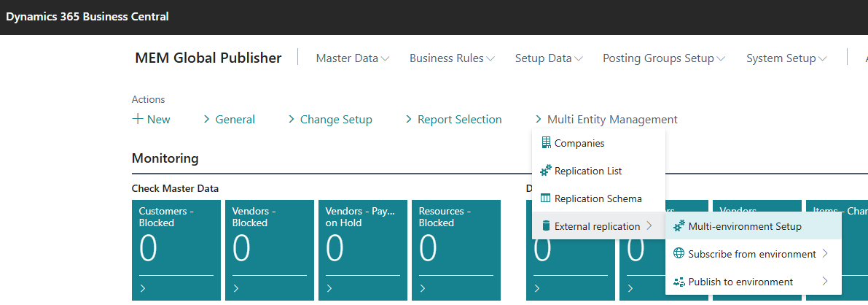Click the MEM Global Publisher title link
The image size is (868, 305).
pyautogui.click(x=208, y=58)
